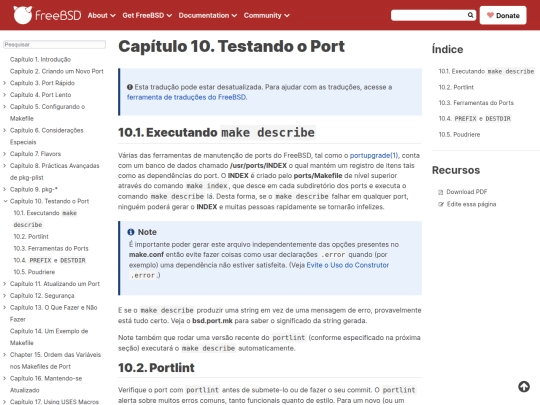540x405 pixels.
Task: Click the heart icon on Donate
Action: point(490,15)
